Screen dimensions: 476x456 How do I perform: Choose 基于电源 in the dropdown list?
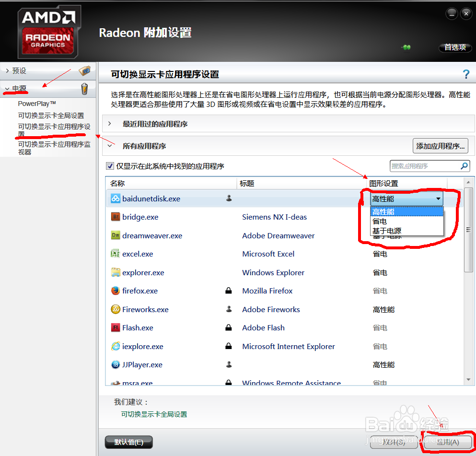[x=407, y=231]
